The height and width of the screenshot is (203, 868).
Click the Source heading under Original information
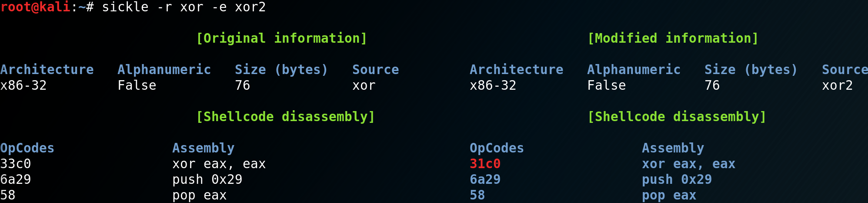click(375, 70)
